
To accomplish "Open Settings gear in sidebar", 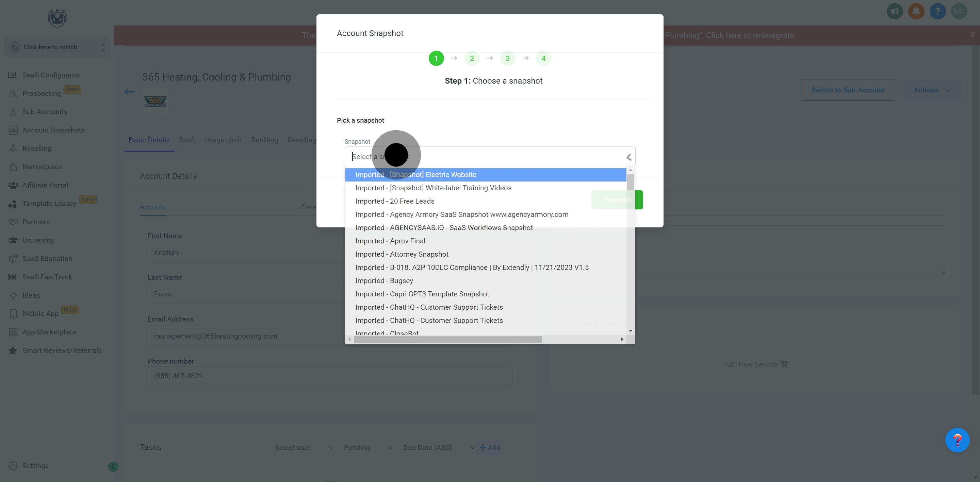I will click(13, 466).
